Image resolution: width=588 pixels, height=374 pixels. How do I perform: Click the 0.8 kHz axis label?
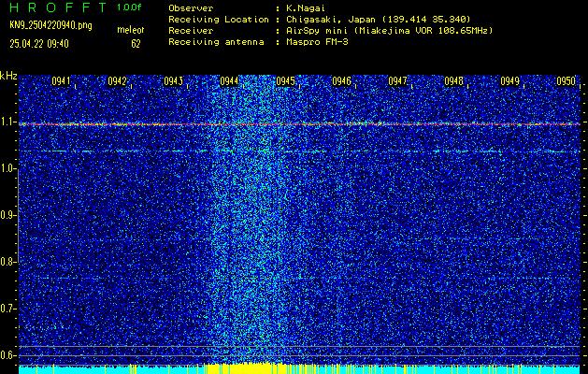(x=7, y=262)
